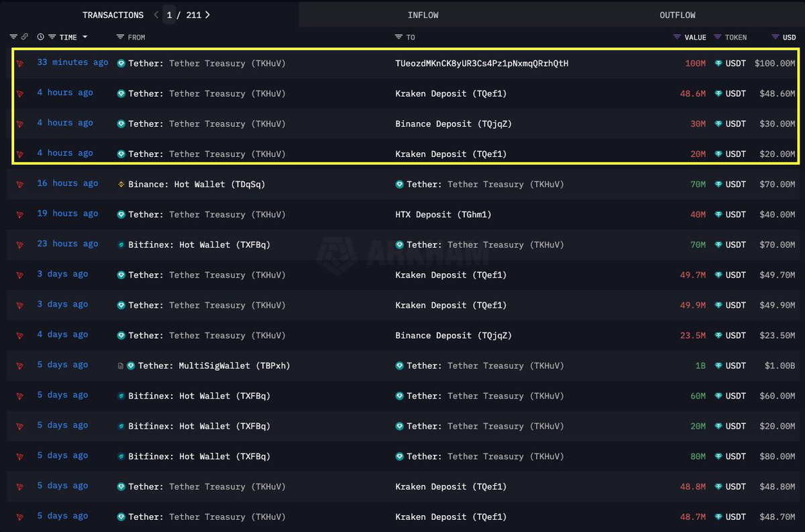Click the Tron chain icon in the 19 hours ago row

tap(20, 215)
